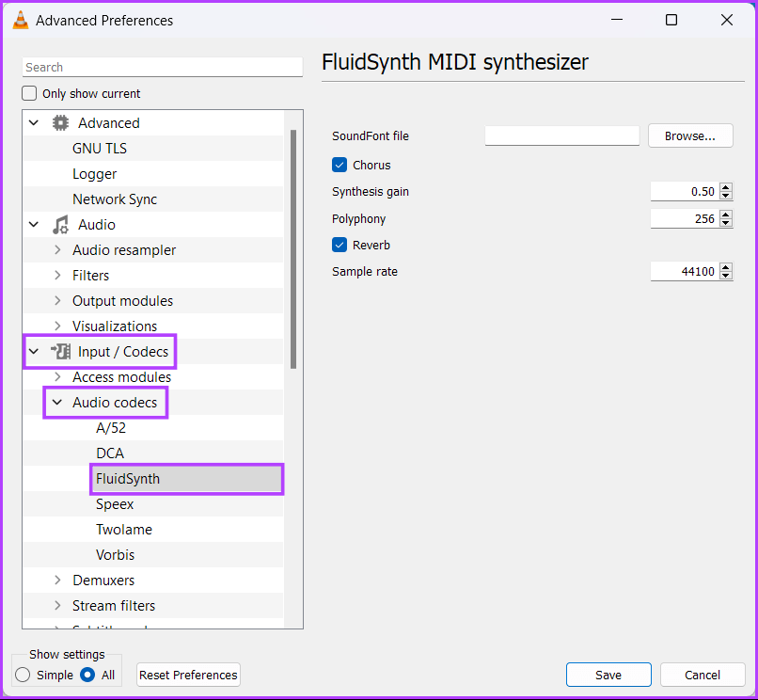Click the Audio music note icon
Image resolution: width=758 pixels, height=700 pixels.
pyautogui.click(x=60, y=225)
